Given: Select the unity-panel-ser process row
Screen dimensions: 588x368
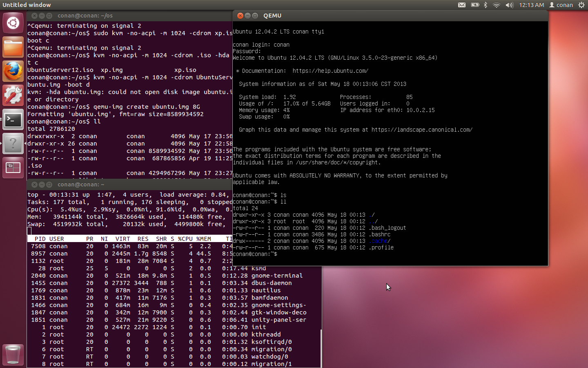Looking at the screenshot, I should [x=174, y=320].
